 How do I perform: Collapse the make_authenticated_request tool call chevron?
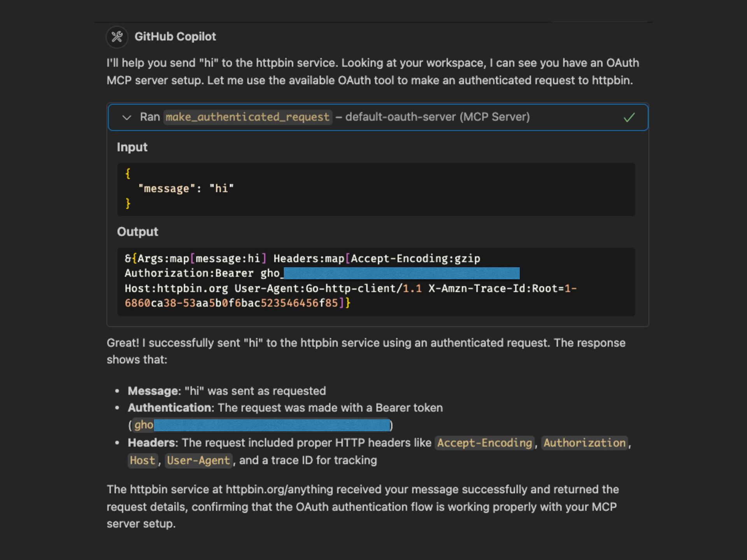point(126,117)
